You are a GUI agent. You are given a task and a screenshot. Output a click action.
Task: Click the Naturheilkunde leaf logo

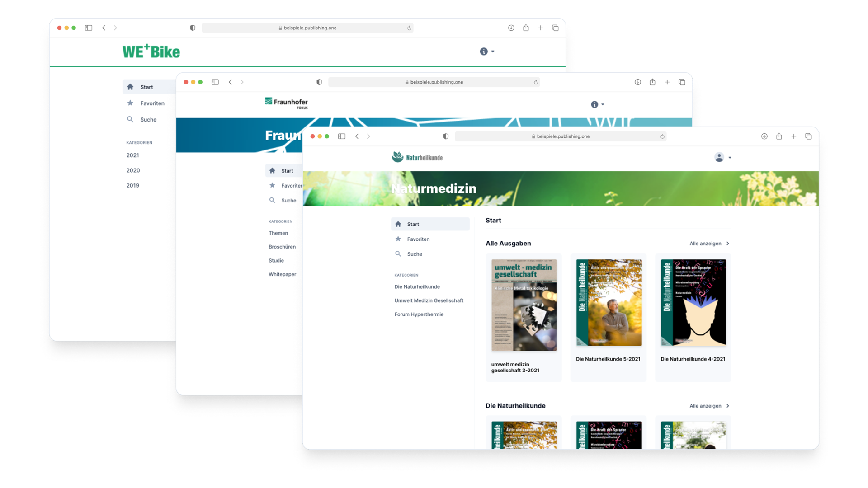(398, 157)
